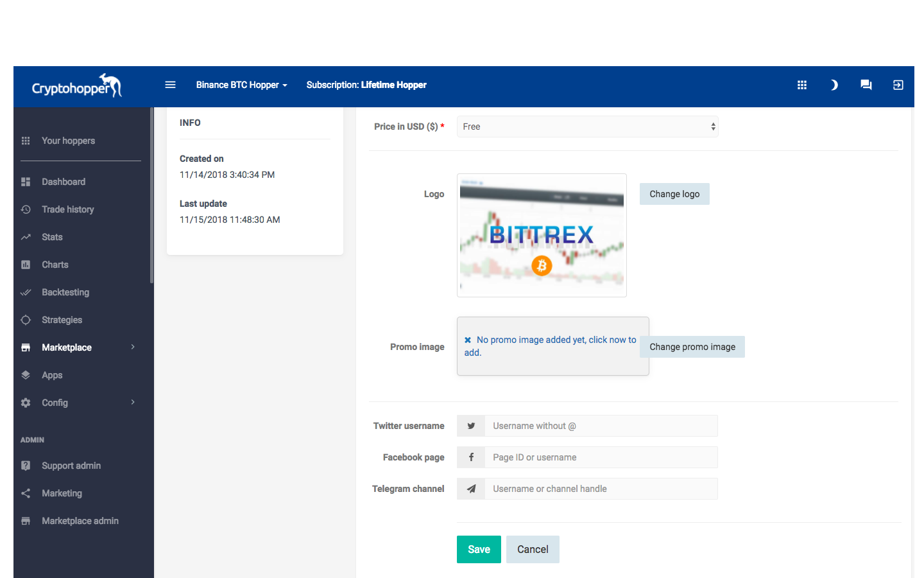
Task: Click the Strategies crosshair icon
Action: pos(26,320)
